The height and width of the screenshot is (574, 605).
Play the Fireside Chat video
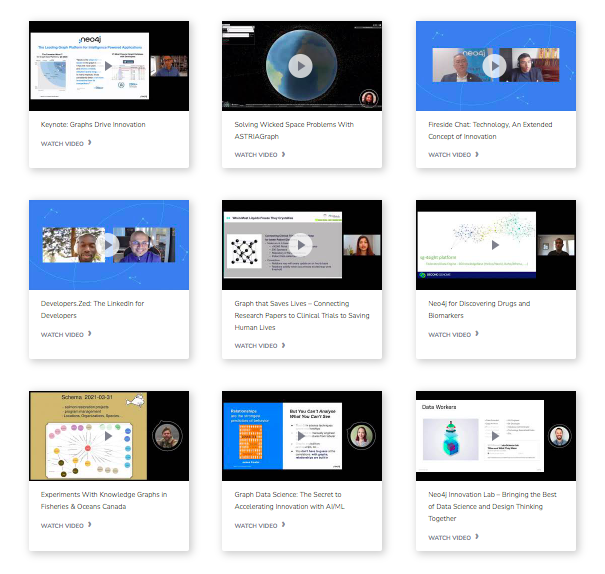(x=495, y=66)
